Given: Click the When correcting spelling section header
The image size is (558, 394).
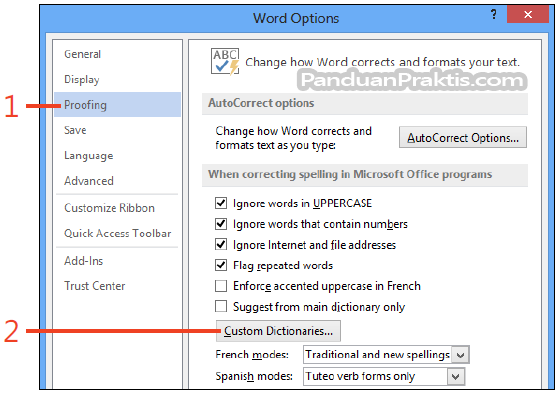Looking at the screenshot, I should point(365,174).
